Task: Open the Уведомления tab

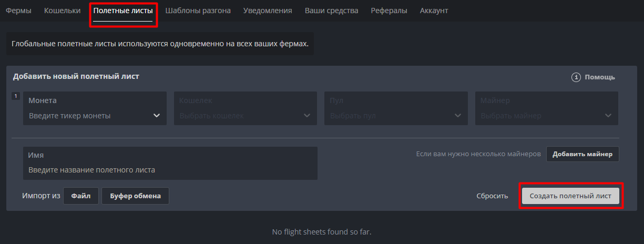Action: [x=268, y=11]
